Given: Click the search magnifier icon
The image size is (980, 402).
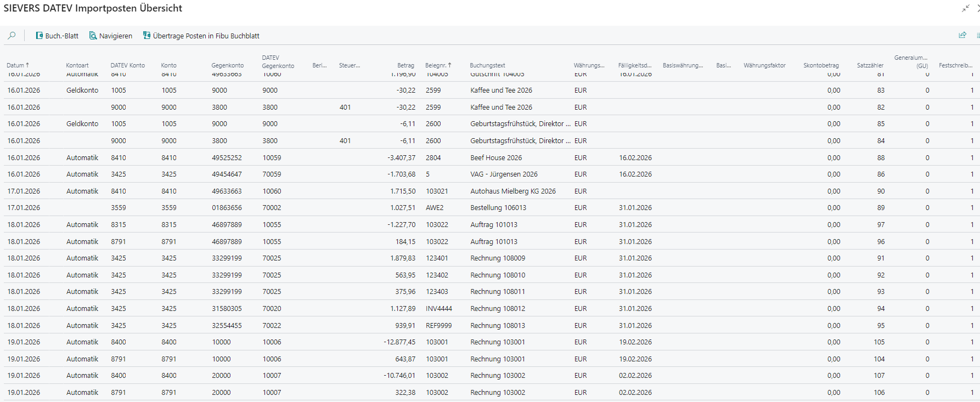Looking at the screenshot, I should click(12, 36).
